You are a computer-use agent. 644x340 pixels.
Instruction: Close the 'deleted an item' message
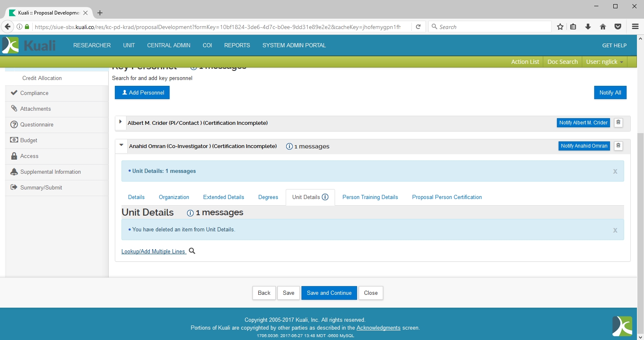click(x=615, y=231)
